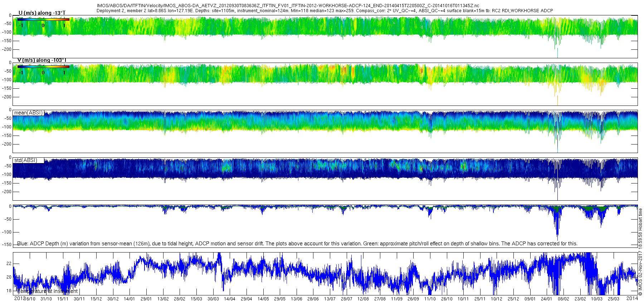Click the '25/03' date tick
The height and width of the screenshot is (304, 644).
coord(614,299)
